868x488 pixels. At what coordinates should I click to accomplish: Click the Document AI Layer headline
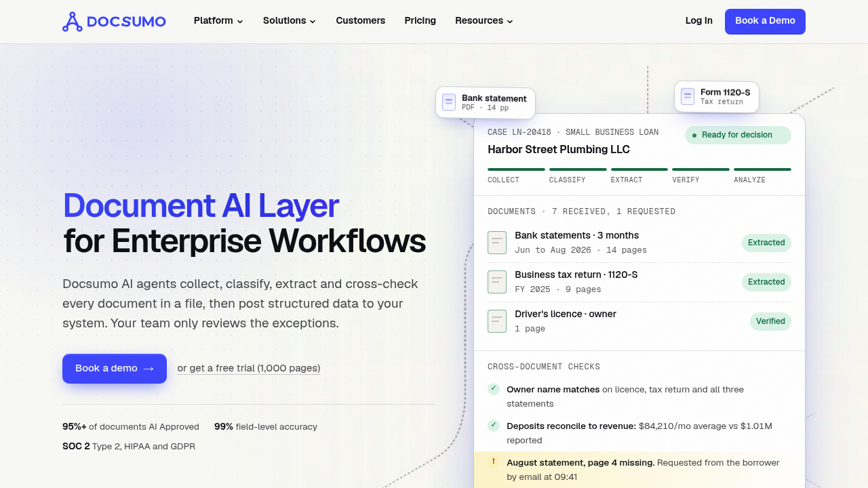201,206
